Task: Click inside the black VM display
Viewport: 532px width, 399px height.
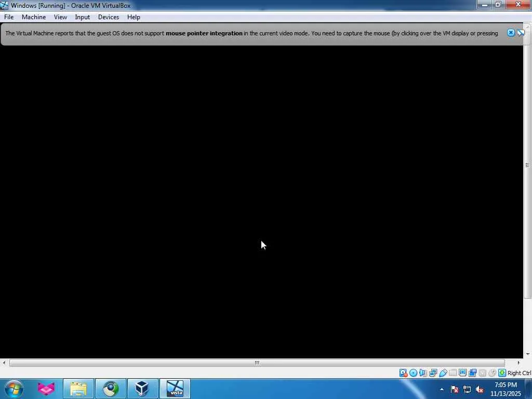Action: [261, 202]
